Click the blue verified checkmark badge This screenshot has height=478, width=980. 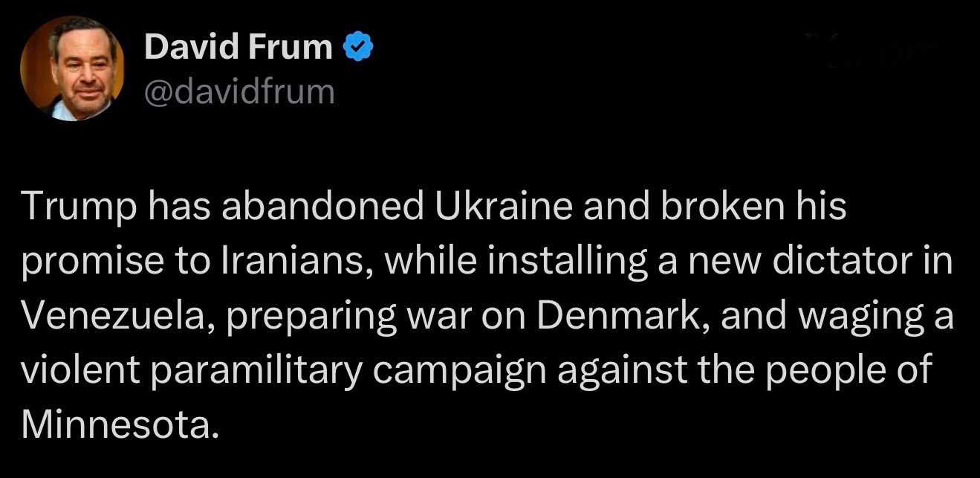click(357, 48)
